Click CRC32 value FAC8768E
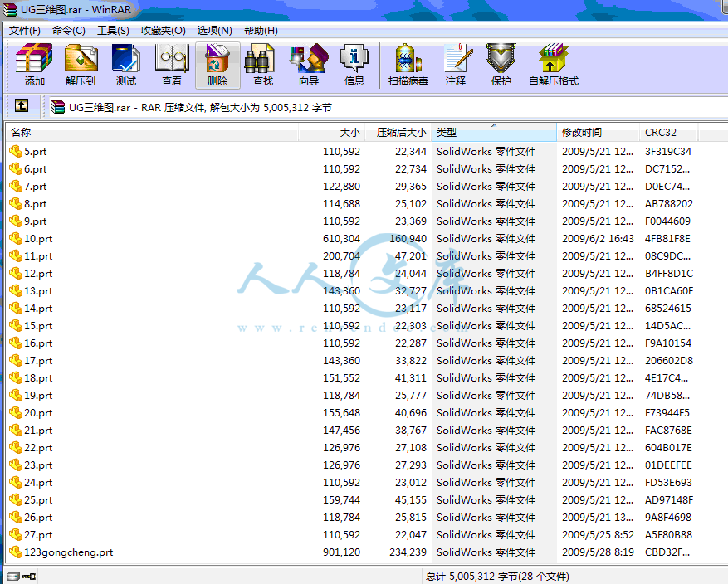The image size is (728, 584). tap(668, 431)
